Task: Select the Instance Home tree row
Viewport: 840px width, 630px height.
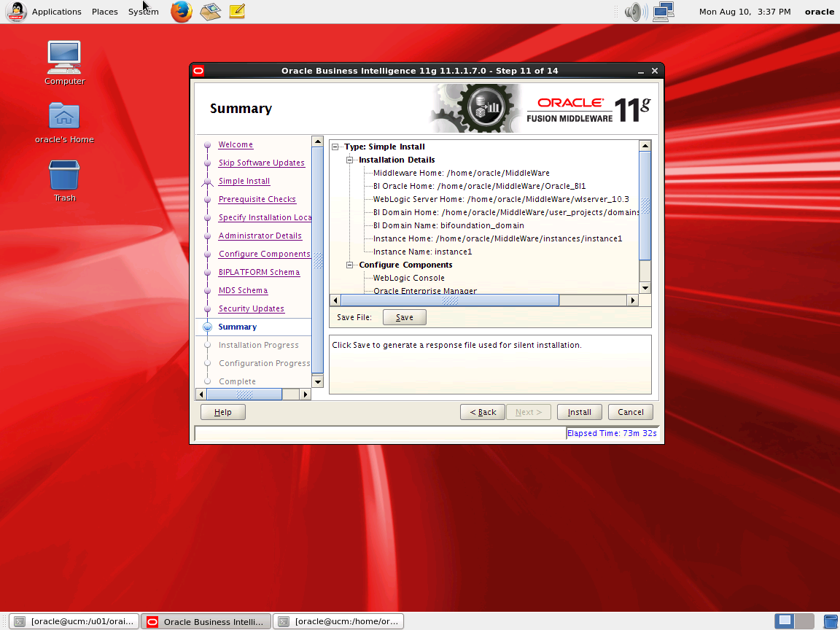Action: (x=498, y=238)
